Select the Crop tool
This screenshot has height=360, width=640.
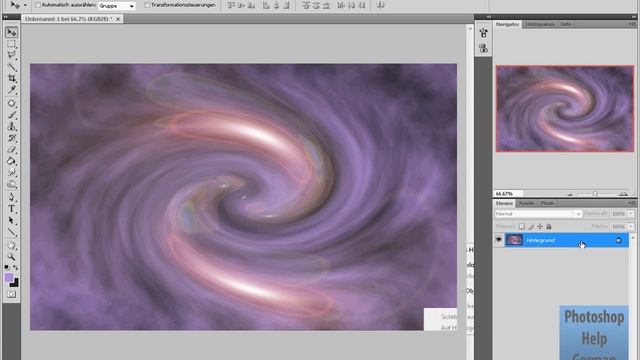pos(11,78)
